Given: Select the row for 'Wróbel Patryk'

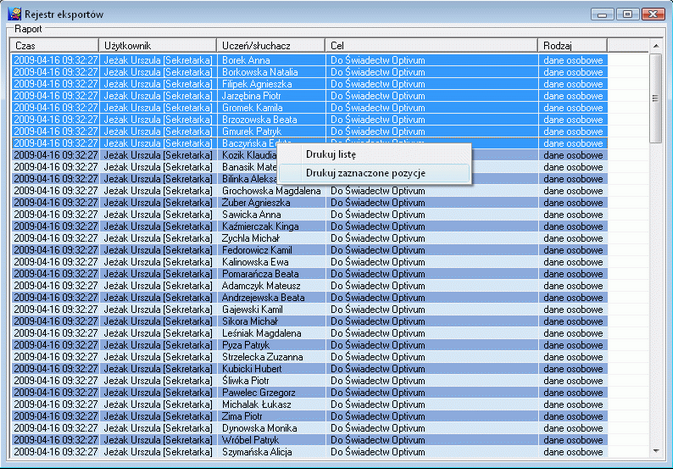Looking at the screenshot, I should coord(309,440).
